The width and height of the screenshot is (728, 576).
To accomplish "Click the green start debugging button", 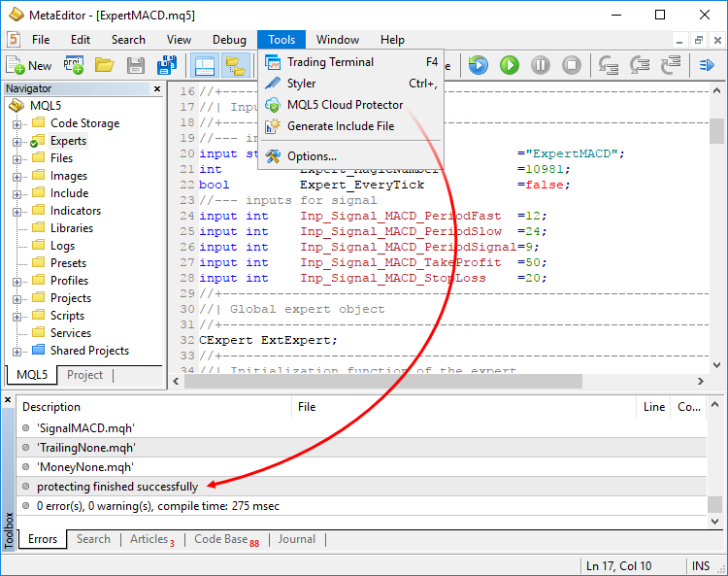I will [510, 65].
